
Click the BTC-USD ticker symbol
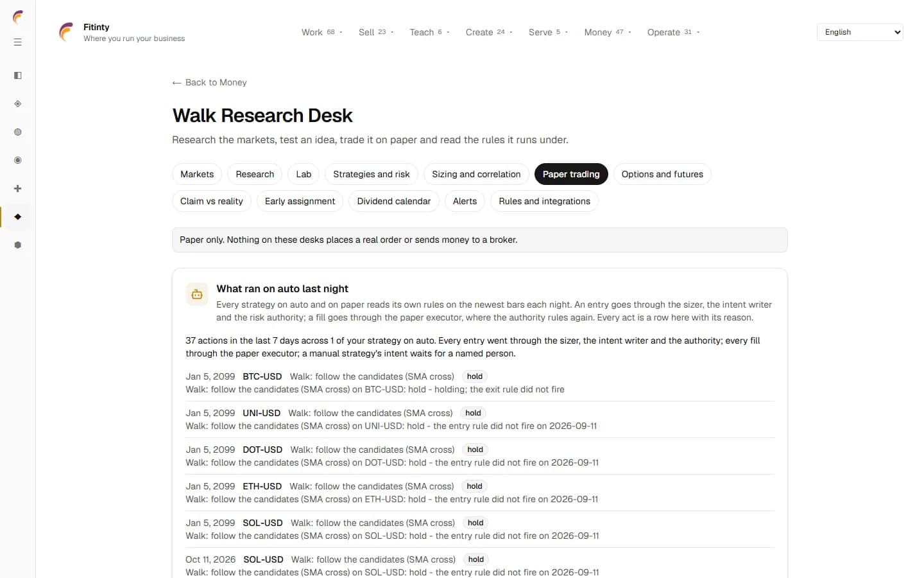[x=262, y=376]
